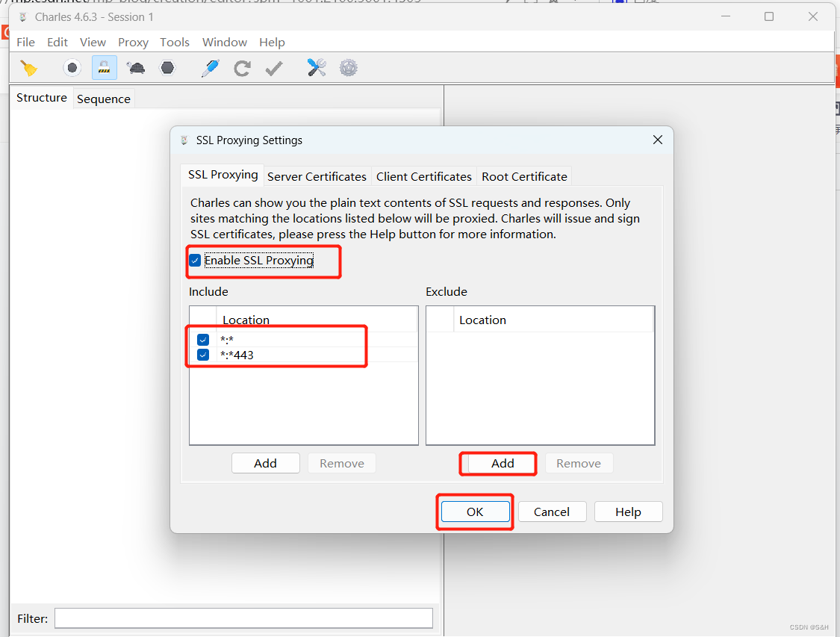840x637 pixels.
Task: Click the repeat request refresh icon
Action: (x=242, y=68)
